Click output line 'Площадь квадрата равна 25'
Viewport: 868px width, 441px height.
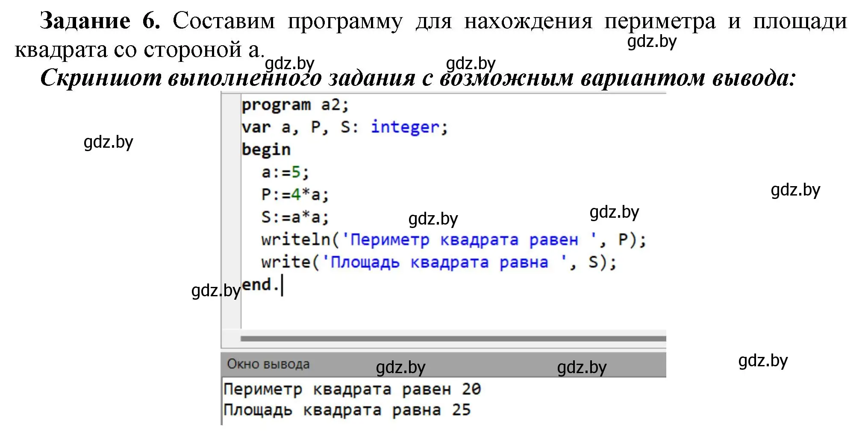347,410
